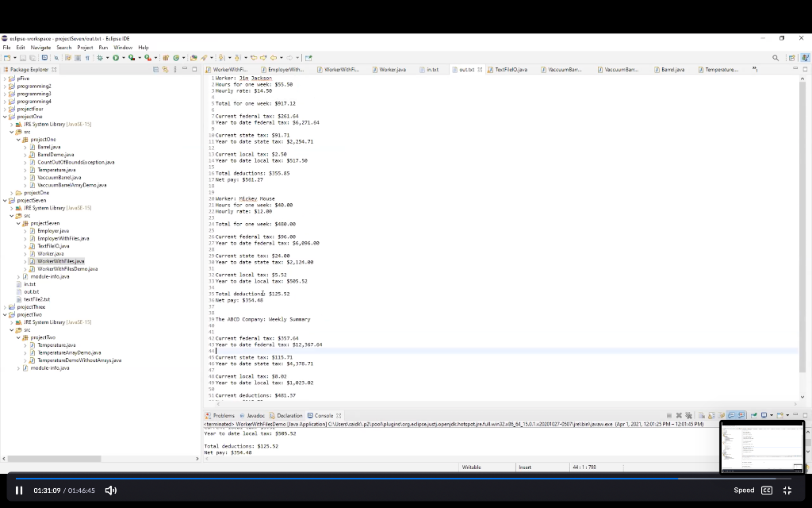This screenshot has width=812, height=508.
Task: Toggle Show Console When Standard Out Changes
Action: pos(731,415)
